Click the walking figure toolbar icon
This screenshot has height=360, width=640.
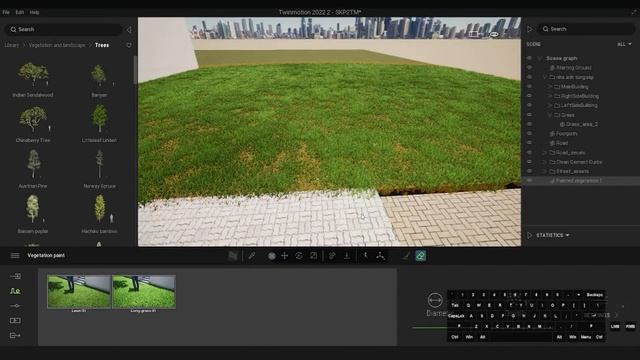click(x=366, y=256)
